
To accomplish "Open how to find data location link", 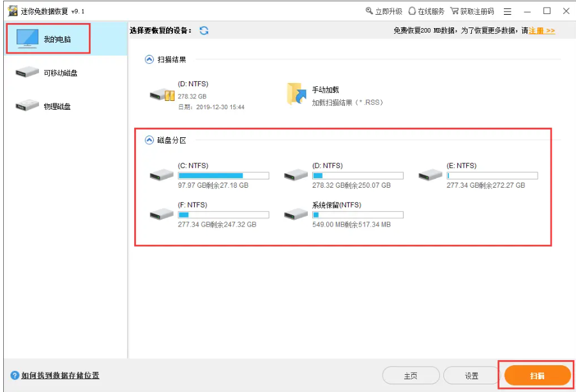I will (60, 375).
